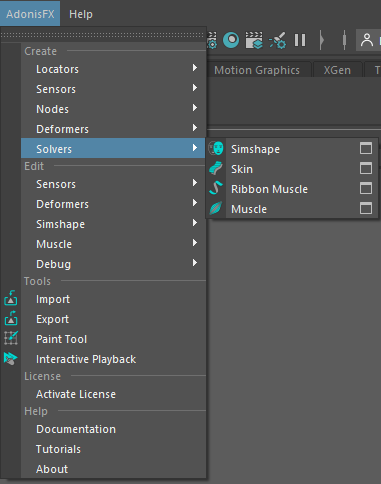The width and height of the screenshot is (381, 484).
Task: Expand Edit Simshape submenu arrow
Action: pyautogui.click(x=195, y=223)
